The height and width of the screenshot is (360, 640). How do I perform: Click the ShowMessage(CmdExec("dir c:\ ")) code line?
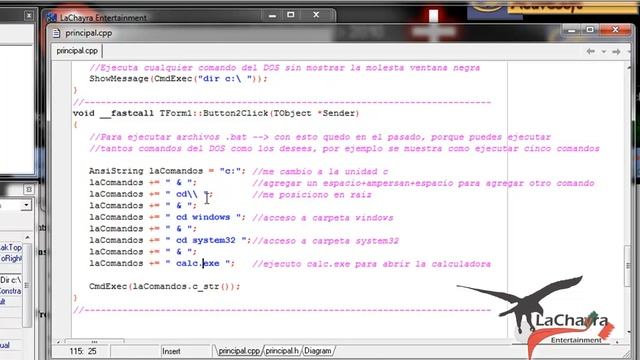[x=178, y=79]
